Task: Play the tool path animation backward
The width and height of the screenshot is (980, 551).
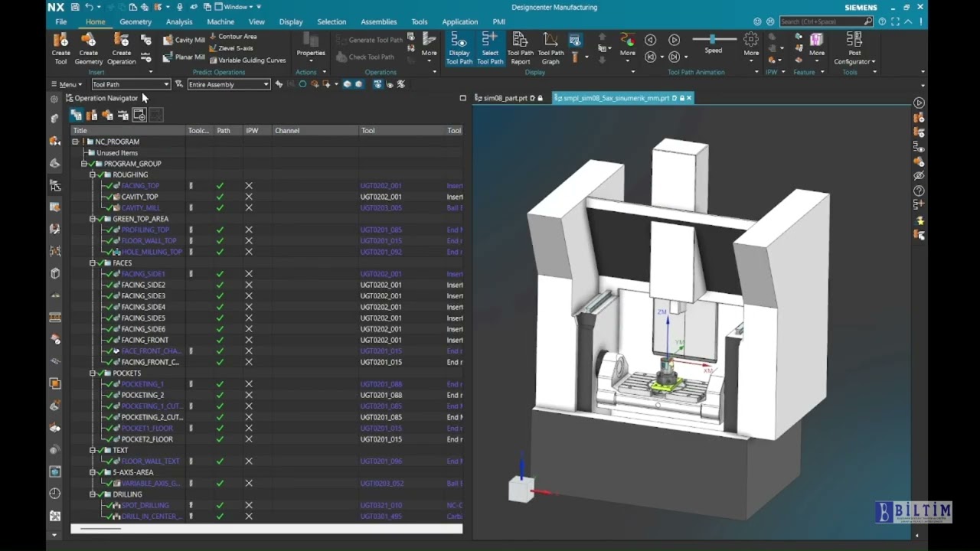Action: click(x=650, y=40)
